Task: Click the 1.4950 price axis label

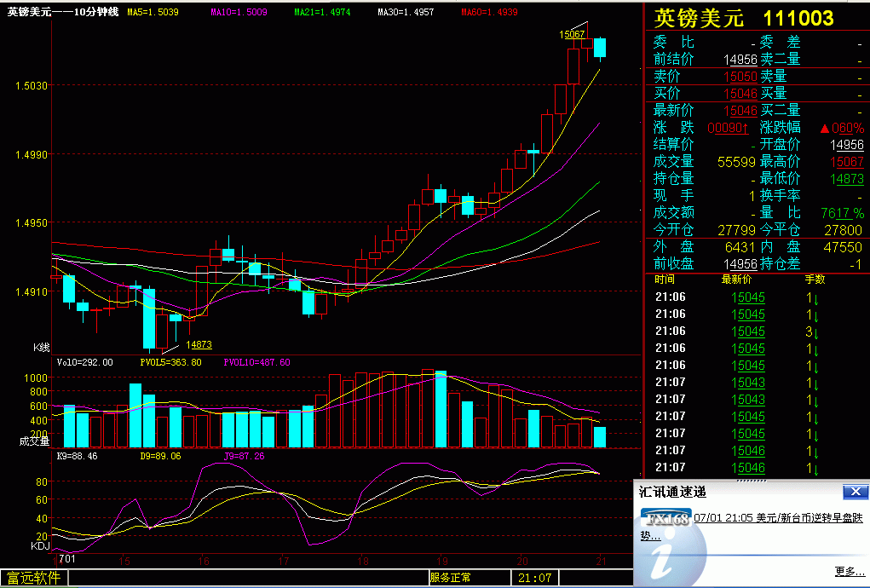Action: [x=31, y=223]
